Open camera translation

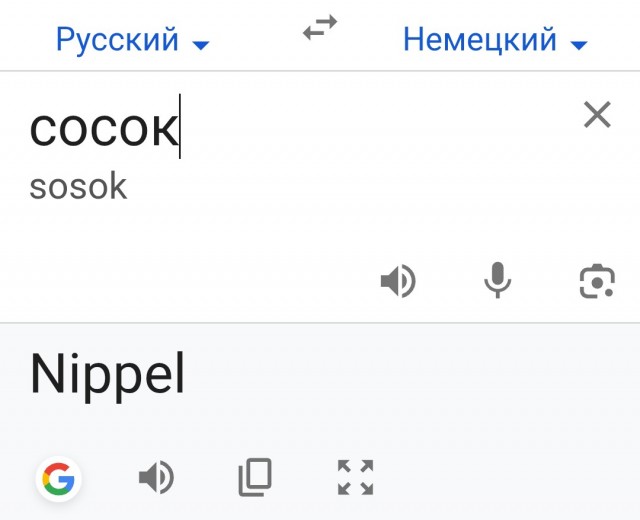(x=597, y=282)
